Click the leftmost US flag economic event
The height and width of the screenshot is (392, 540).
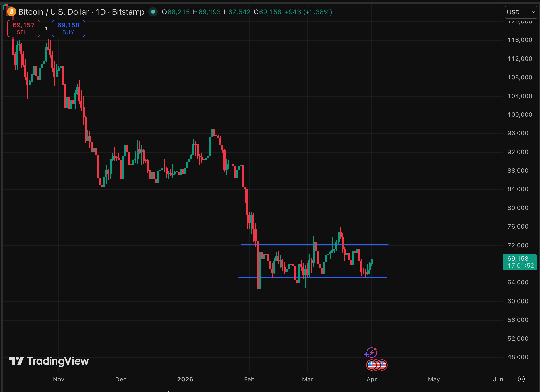[x=371, y=365]
